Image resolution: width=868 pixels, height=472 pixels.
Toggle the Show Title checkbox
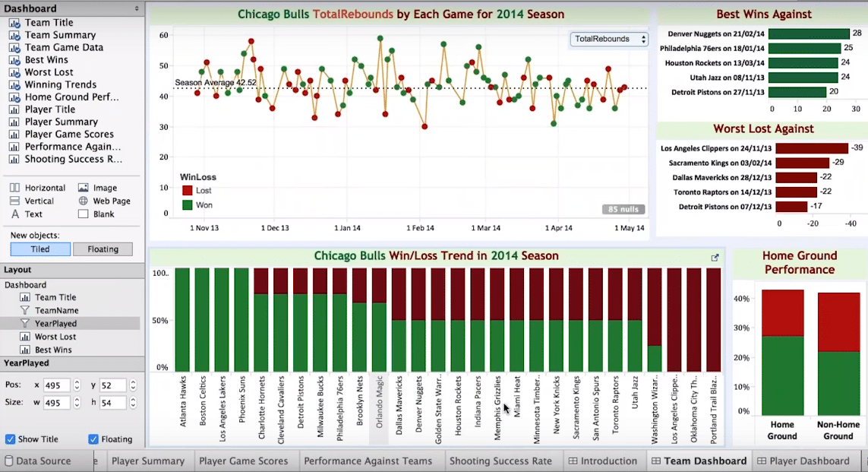tap(10, 439)
